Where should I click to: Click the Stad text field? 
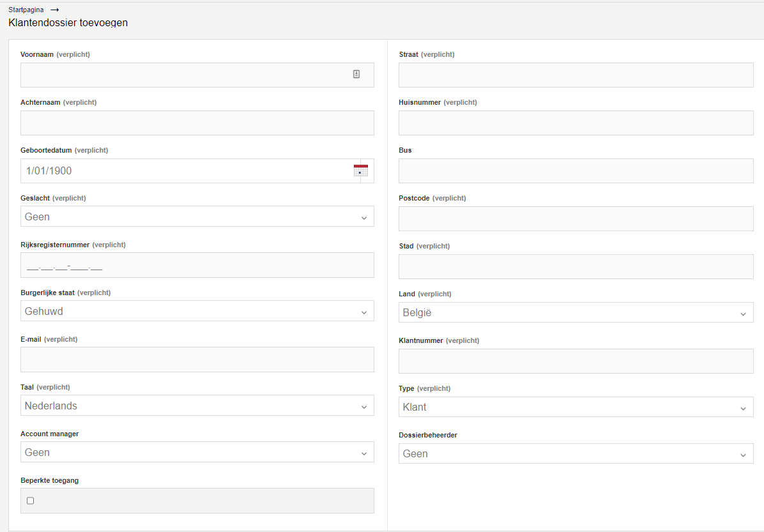tap(576, 266)
